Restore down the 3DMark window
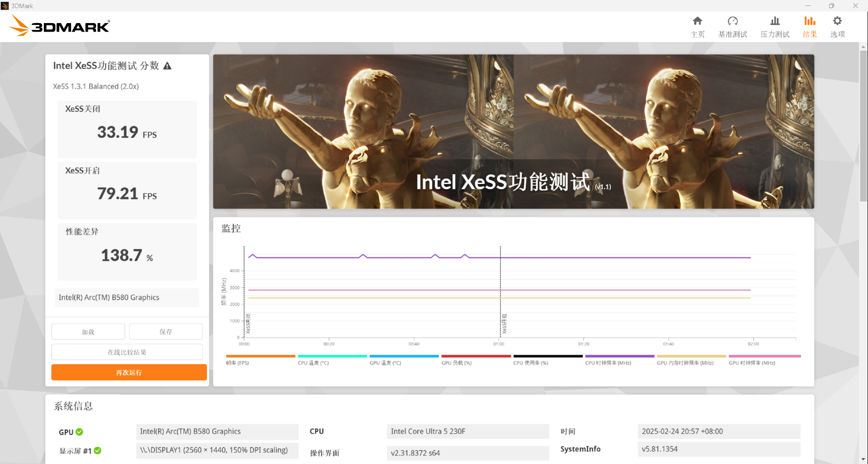Image resolution: width=868 pixels, height=464 pixels. (x=831, y=6)
